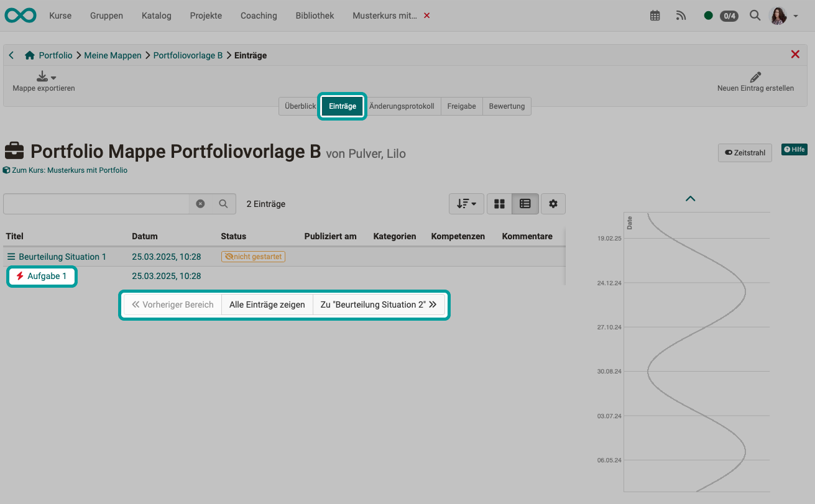The width and height of the screenshot is (815, 504).
Task: Switch entries view to grid layout
Action: 499,203
